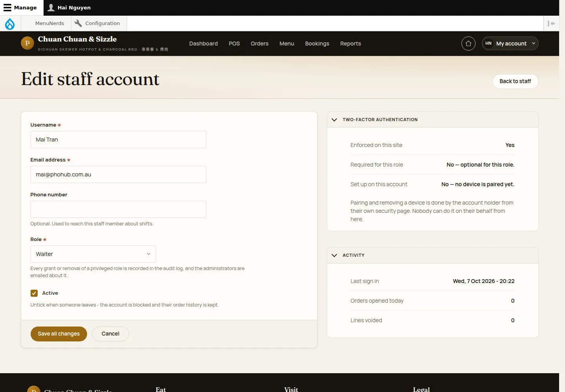Click the HN avatar badge
Screen dimensions: 565x392
click(x=488, y=44)
